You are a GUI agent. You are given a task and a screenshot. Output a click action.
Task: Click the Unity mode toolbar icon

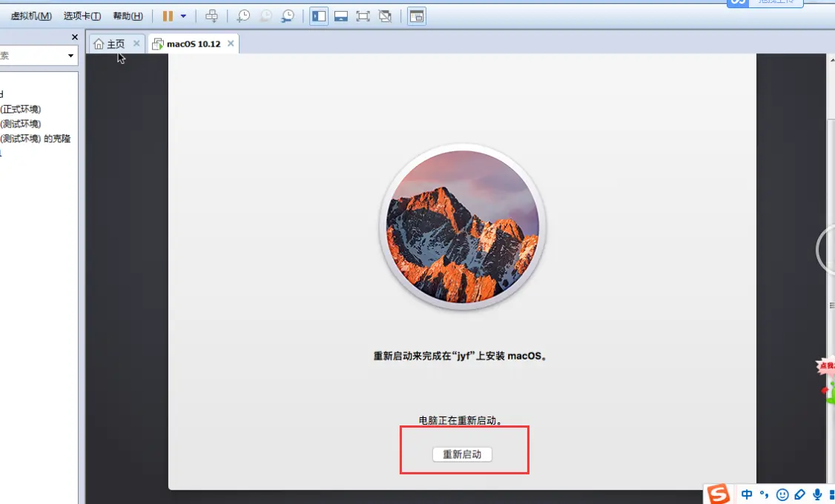tap(385, 16)
